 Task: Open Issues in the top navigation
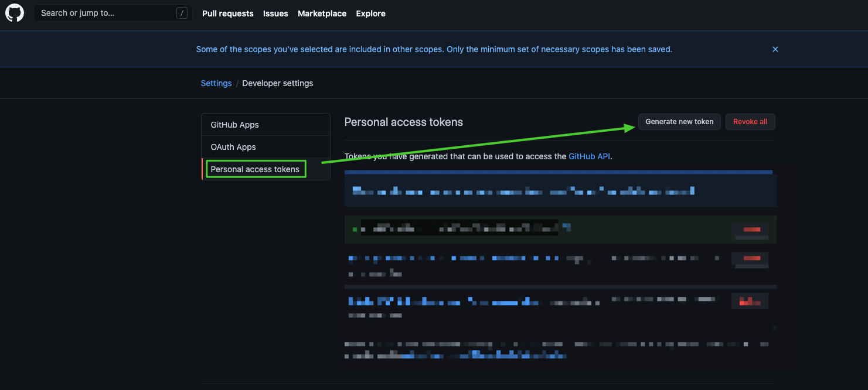275,13
